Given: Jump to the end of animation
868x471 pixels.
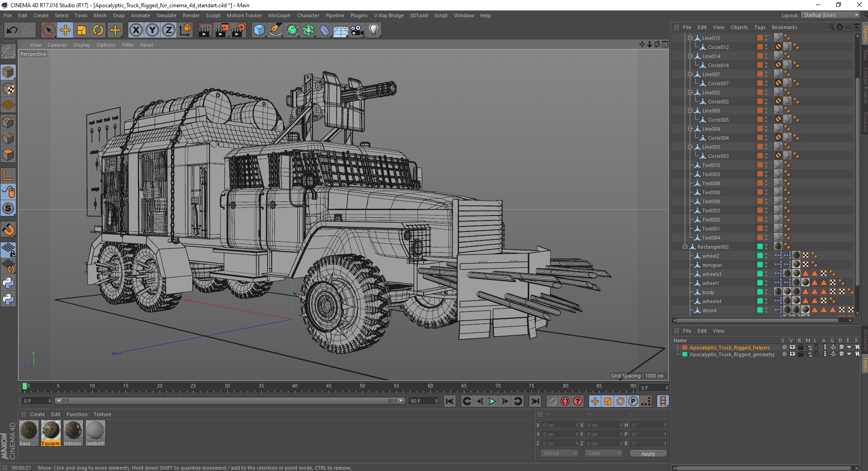Looking at the screenshot, I should [535, 401].
